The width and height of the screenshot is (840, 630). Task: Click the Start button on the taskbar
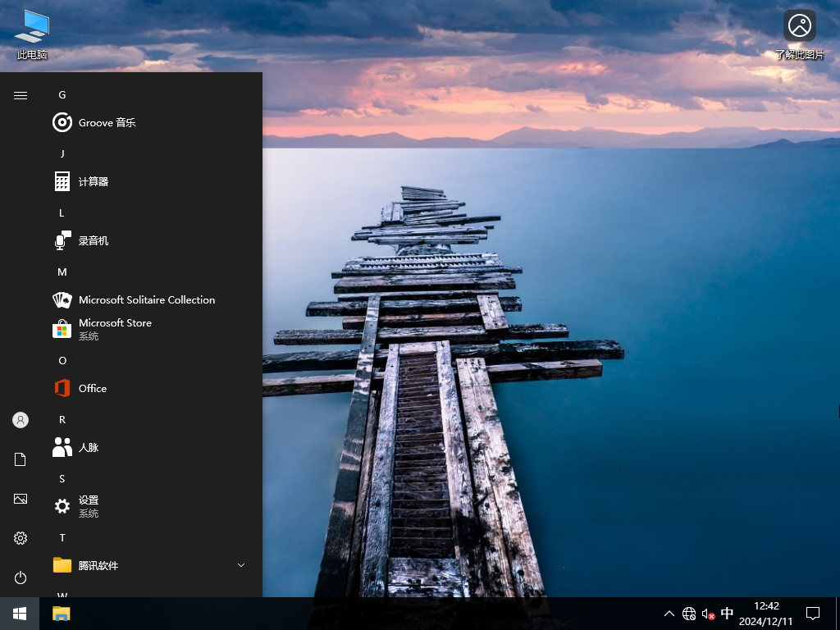(x=20, y=614)
